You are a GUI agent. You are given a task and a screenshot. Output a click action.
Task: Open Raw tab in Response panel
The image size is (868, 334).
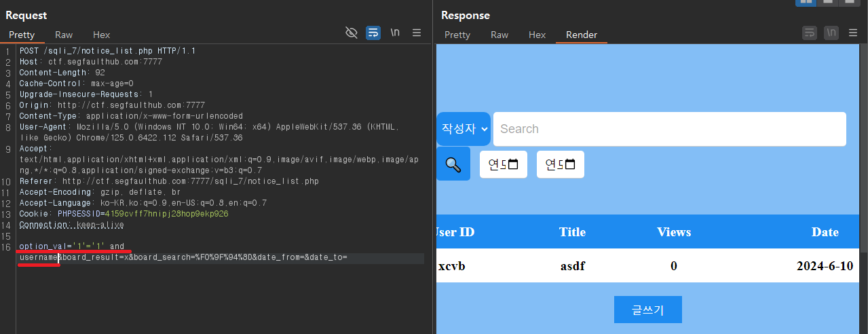tap(499, 35)
